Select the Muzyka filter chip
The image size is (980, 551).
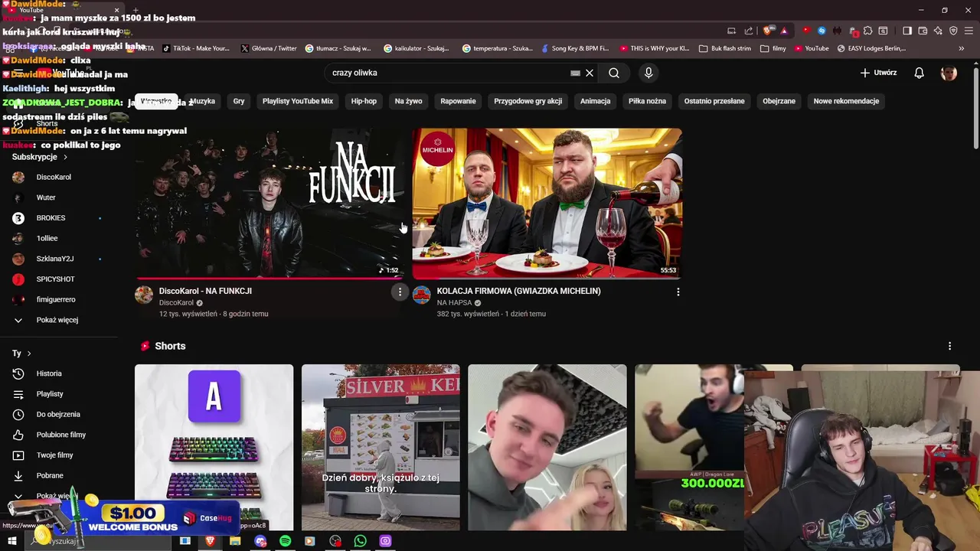point(202,101)
